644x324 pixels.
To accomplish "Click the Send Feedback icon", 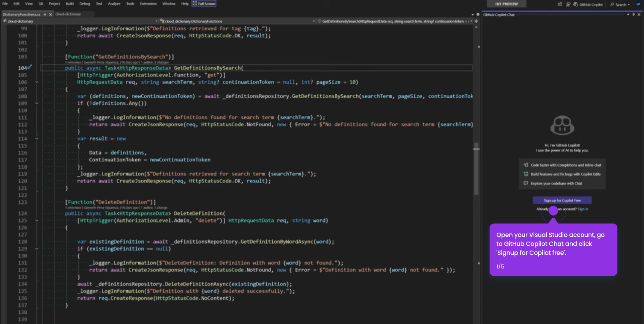I will 568,4.
